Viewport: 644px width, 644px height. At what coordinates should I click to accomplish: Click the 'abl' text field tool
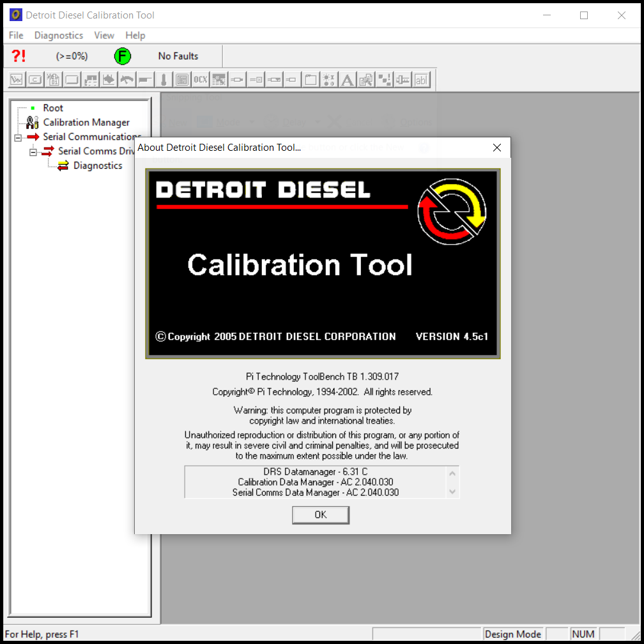coord(421,80)
